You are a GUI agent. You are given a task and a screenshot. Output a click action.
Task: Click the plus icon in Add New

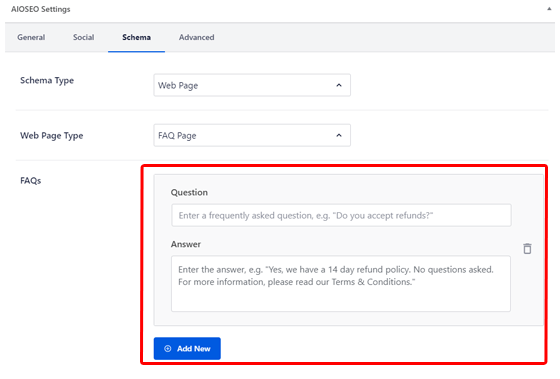click(x=168, y=349)
